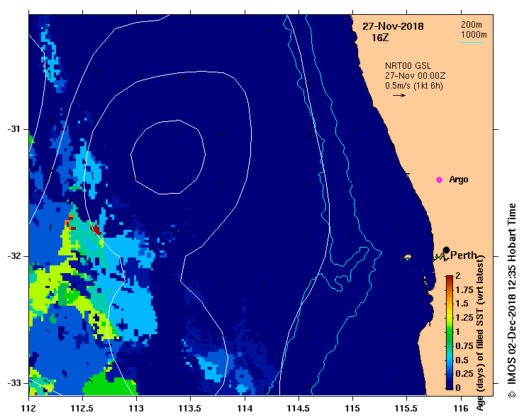
Task: Click the 116 longitude axis label
Action: tap(461, 409)
